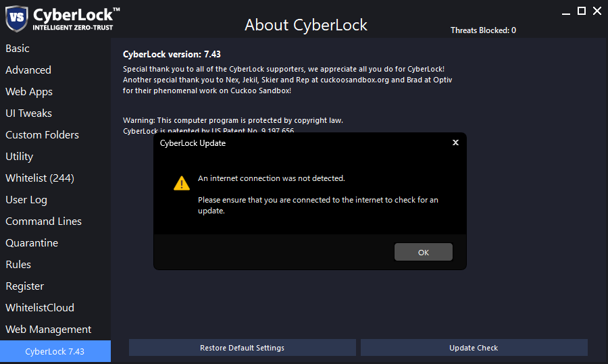The width and height of the screenshot is (608, 364).
Task: Switch to the Rules tab
Action: 18,265
